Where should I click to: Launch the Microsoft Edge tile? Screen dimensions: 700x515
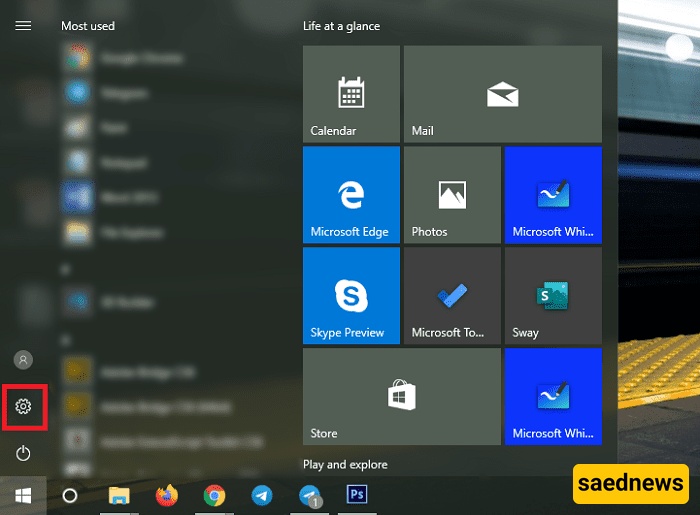point(351,195)
